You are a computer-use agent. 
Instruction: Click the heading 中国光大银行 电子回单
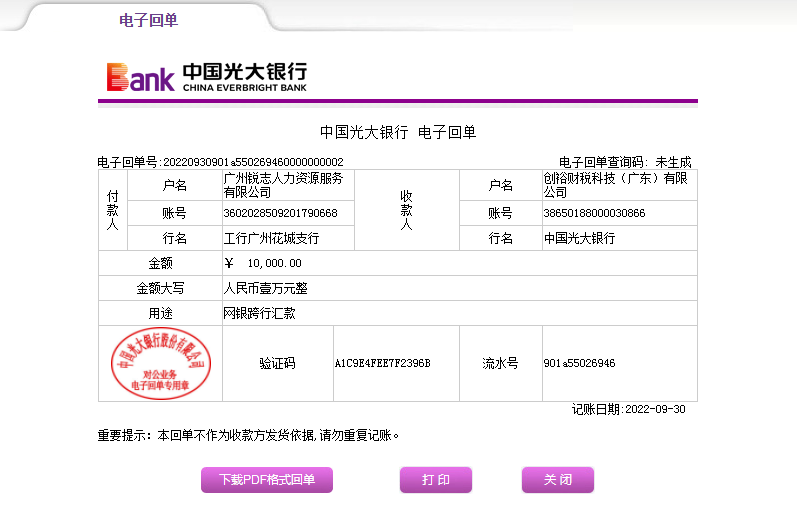[398, 132]
